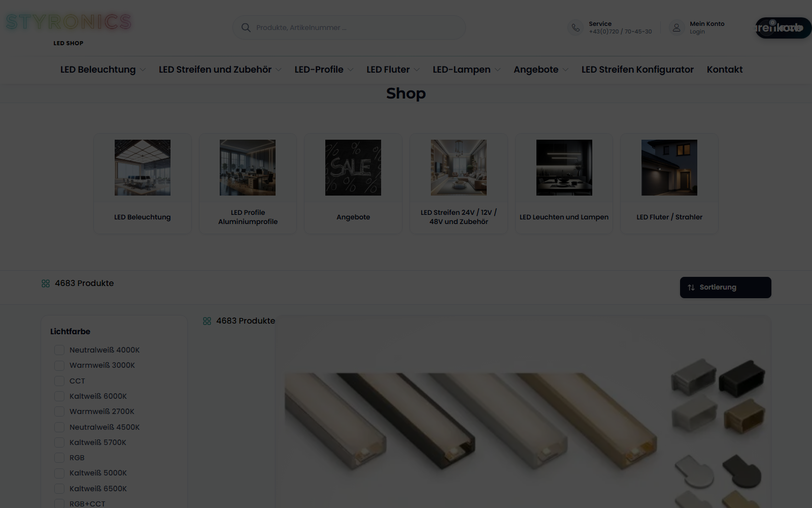Open the LED Profile Aluminiumprofile category label
The width and height of the screenshot is (812, 508).
pos(248,217)
